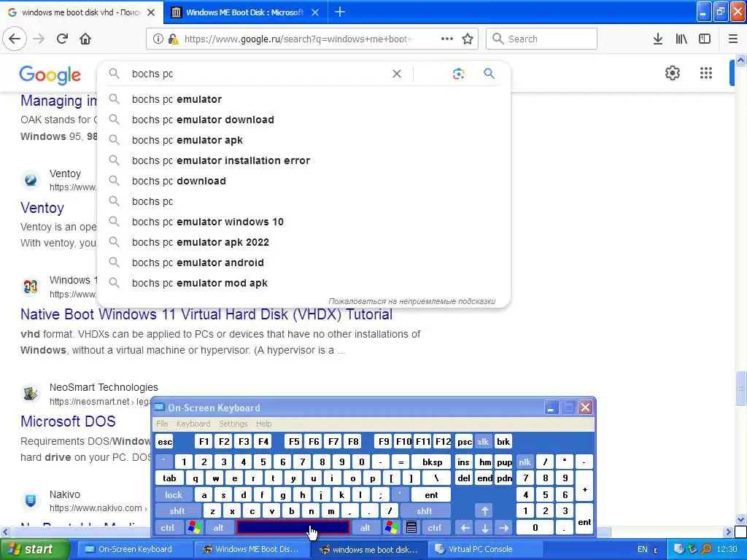Select suggestion 'bochs pc download'

pos(303,181)
